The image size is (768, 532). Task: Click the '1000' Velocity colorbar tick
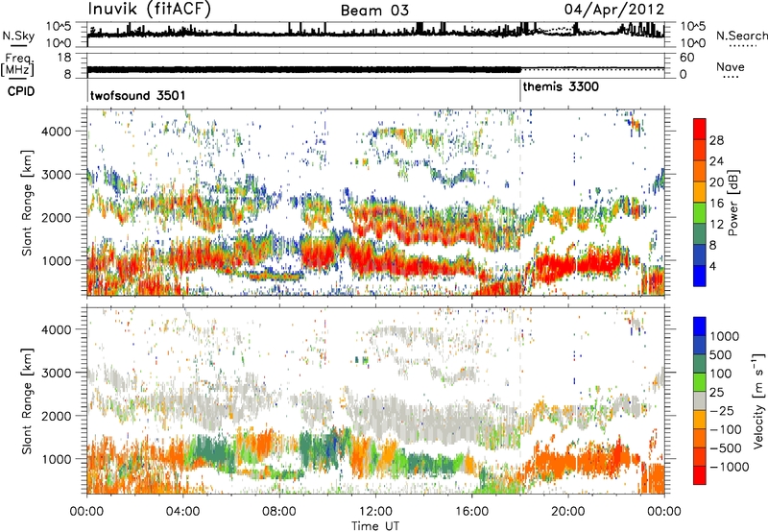click(x=725, y=336)
